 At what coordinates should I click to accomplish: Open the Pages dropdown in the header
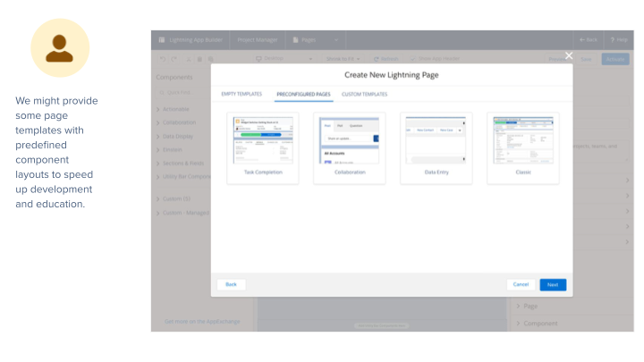click(335, 40)
